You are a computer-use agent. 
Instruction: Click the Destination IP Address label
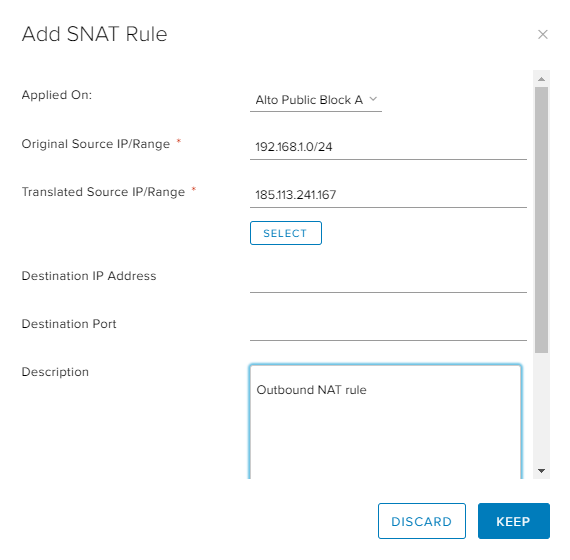(89, 276)
